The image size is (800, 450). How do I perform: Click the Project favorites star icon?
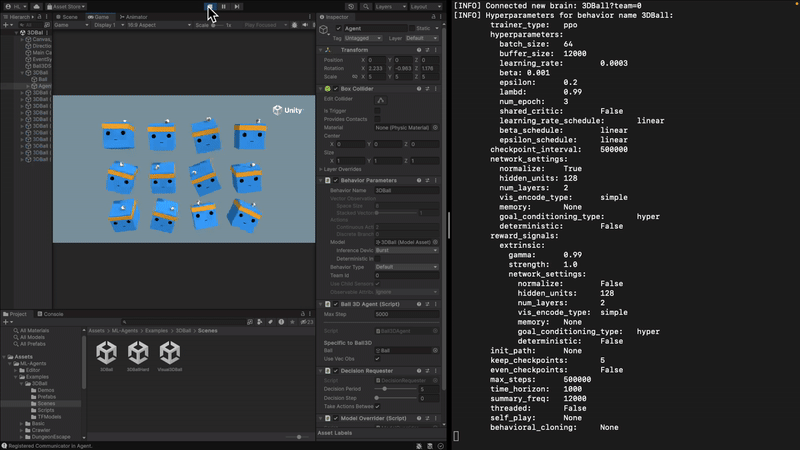click(x=292, y=322)
